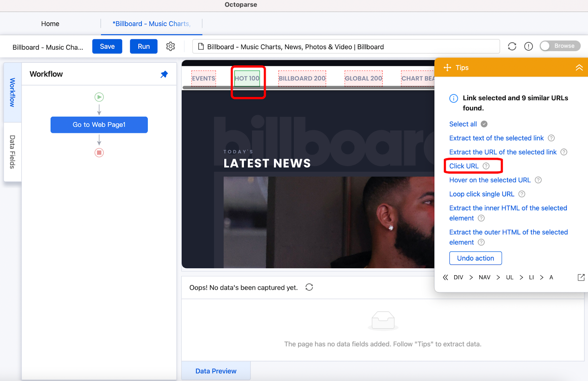This screenshot has height=381, width=588.
Task: Go back with double-left chevron in element path
Action: pos(445,277)
